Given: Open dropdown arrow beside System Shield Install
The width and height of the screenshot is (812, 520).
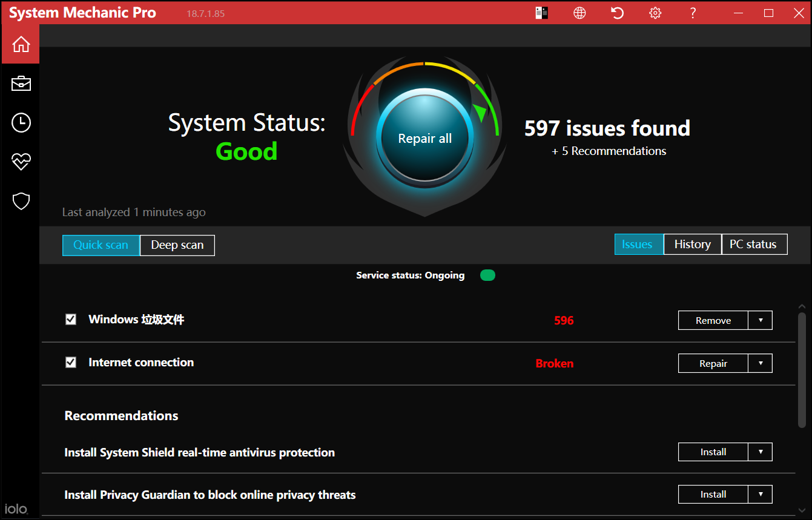Looking at the screenshot, I should (x=761, y=452).
